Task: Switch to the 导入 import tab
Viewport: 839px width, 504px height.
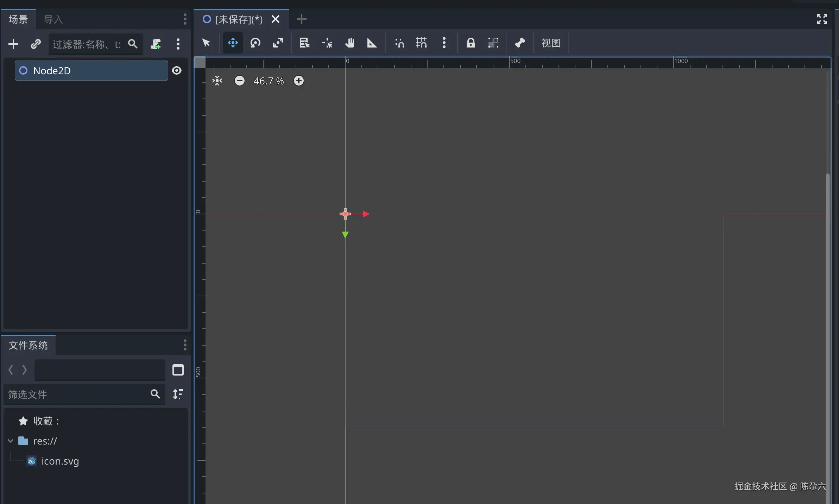Action: 53,19
